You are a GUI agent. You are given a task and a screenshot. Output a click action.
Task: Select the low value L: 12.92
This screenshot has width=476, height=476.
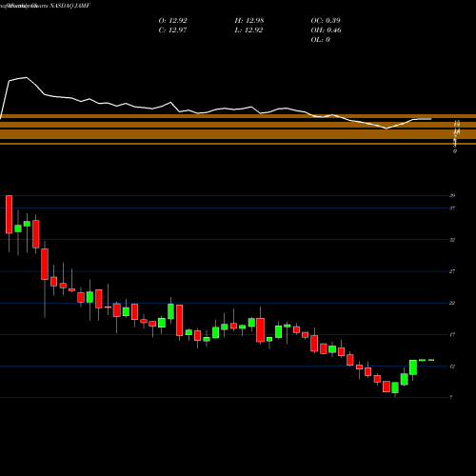[248, 30]
